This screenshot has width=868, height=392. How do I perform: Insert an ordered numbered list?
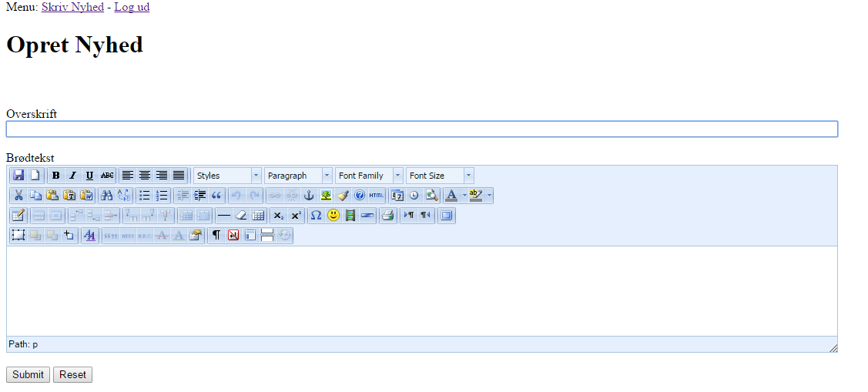(x=162, y=196)
